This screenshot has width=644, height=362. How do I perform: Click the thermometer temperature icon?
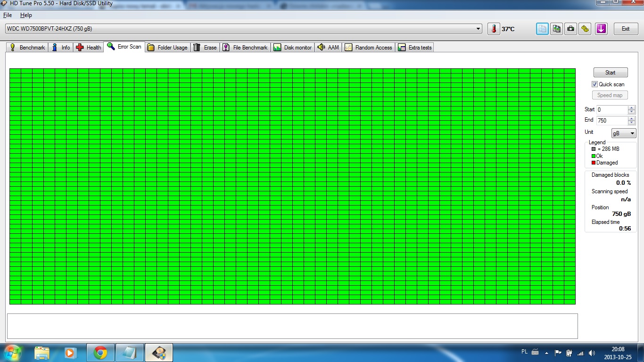(494, 29)
